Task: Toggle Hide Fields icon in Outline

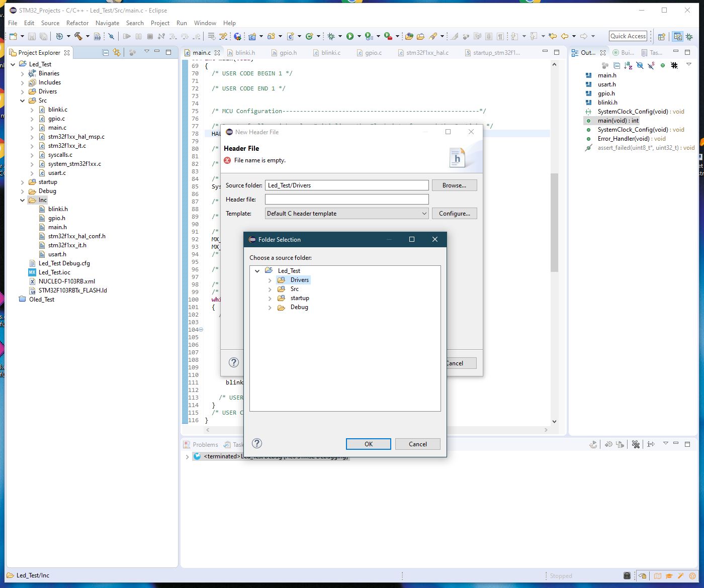Action: tap(640, 65)
